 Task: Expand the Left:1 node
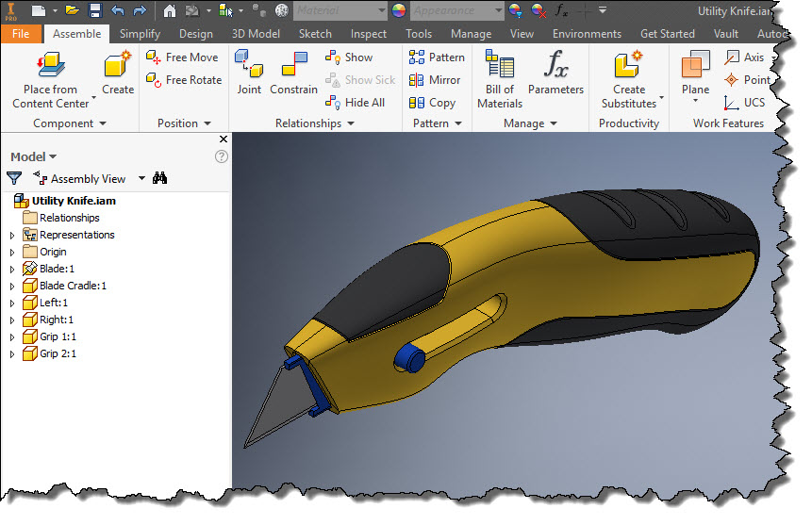coord(12,304)
